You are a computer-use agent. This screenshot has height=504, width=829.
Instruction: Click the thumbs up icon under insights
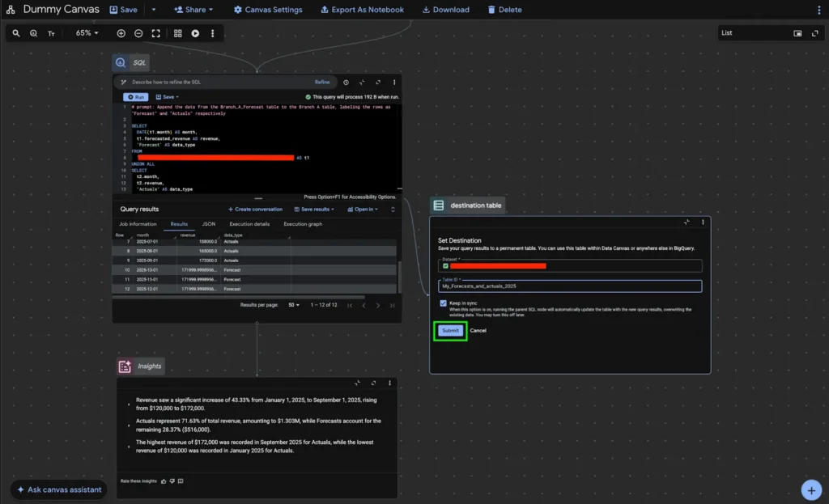164,481
